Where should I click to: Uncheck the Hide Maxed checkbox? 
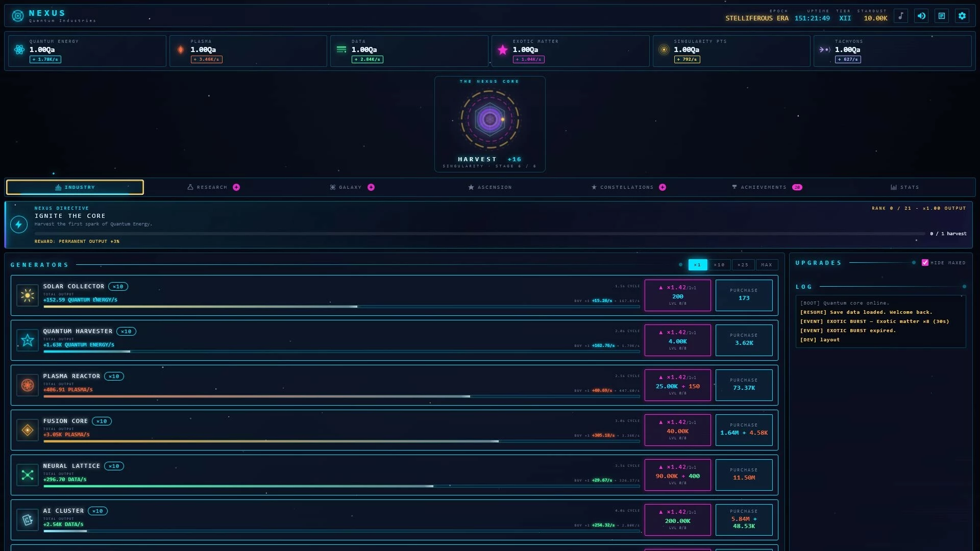925,263
